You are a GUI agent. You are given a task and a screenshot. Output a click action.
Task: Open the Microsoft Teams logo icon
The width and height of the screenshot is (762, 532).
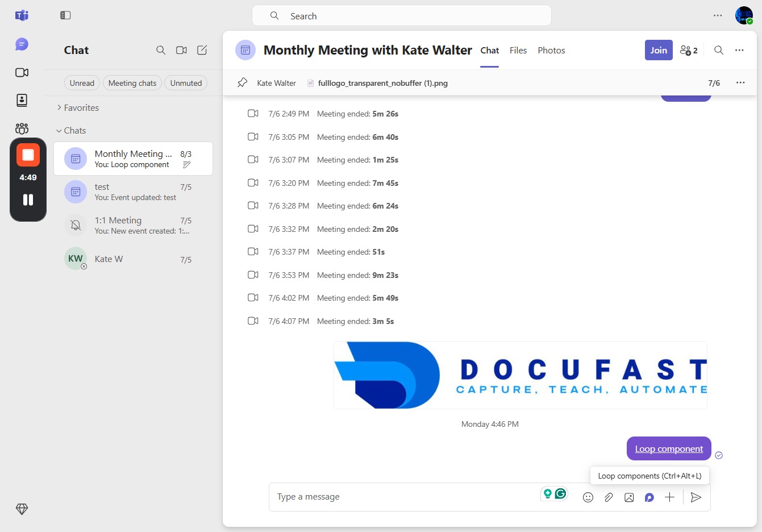tap(22, 15)
